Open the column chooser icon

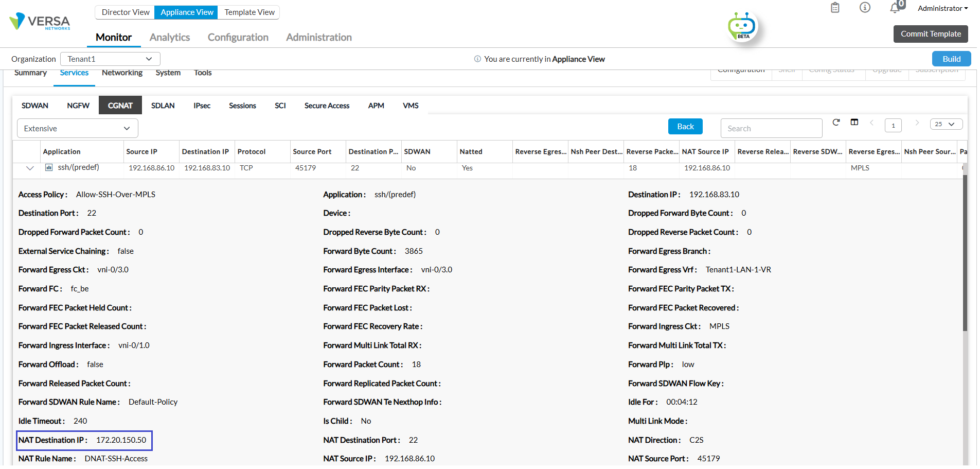[x=854, y=123]
